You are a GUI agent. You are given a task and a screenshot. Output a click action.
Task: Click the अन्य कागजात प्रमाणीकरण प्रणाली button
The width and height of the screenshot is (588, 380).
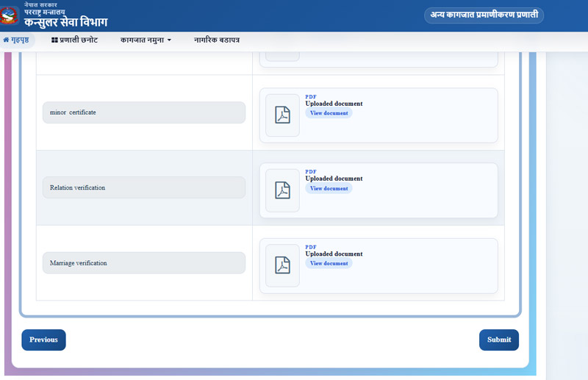coord(484,15)
